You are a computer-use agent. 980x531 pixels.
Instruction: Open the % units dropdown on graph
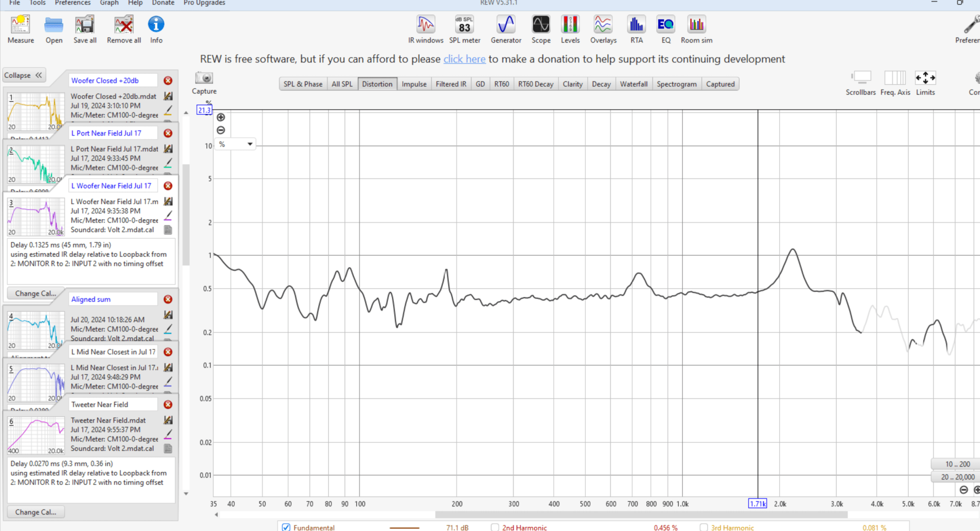tap(235, 144)
